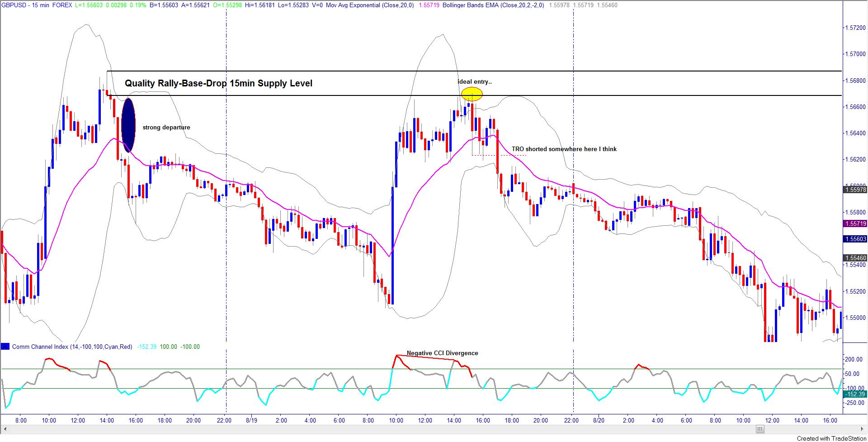868x442 pixels.
Task: Click the 'L=1.55603' last price text
Action: click(x=90, y=5)
